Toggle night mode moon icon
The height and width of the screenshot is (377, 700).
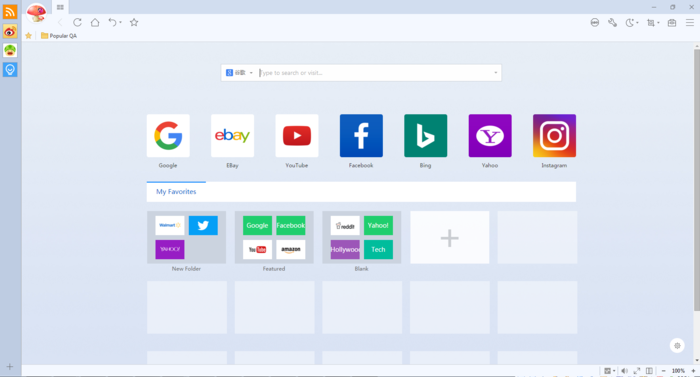tap(629, 23)
